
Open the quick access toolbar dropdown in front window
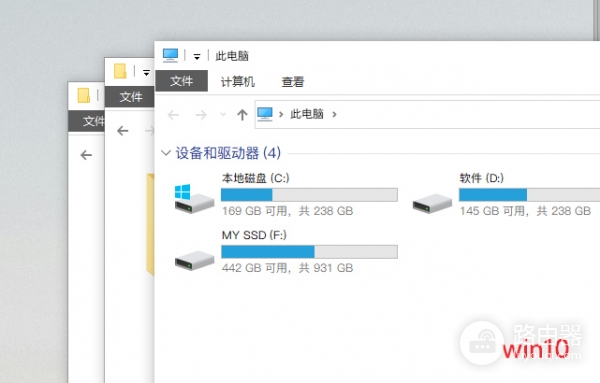click(197, 57)
